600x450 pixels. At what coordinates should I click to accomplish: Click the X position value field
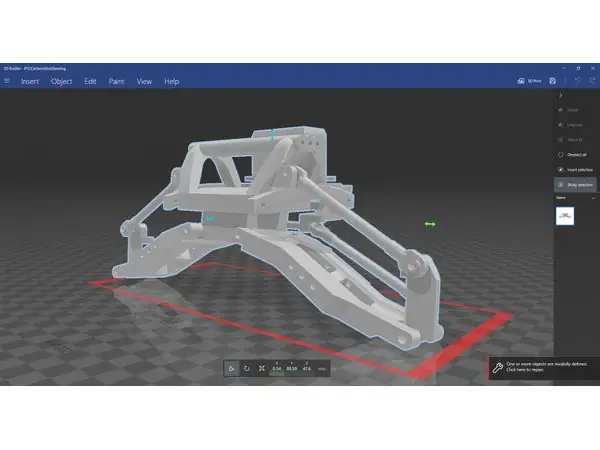[277, 367]
